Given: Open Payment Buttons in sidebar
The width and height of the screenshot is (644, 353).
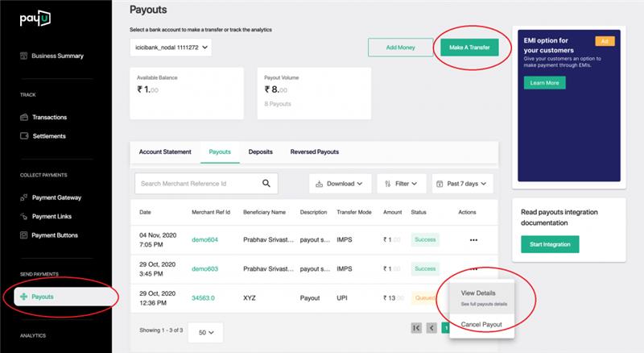Looking at the screenshot, I should pyautogui.click(x=56, y=235).
